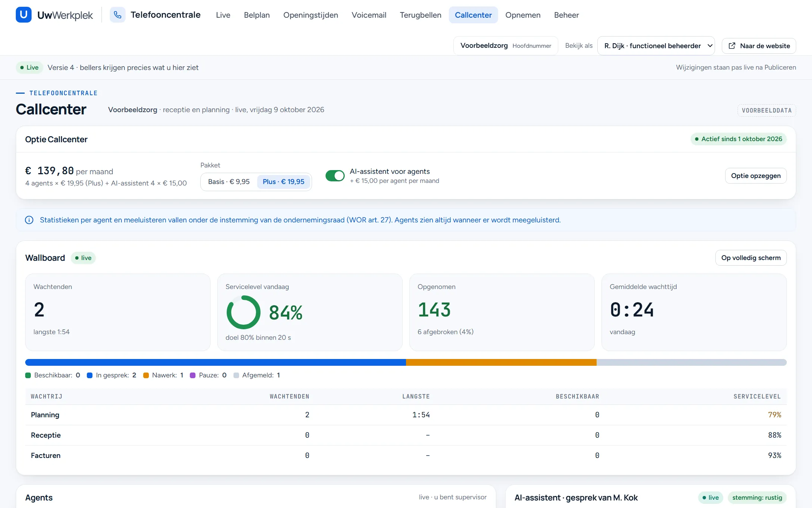Switch to Openingstijden tab
This screenshot has height=508, width=812.
(311, 15)
